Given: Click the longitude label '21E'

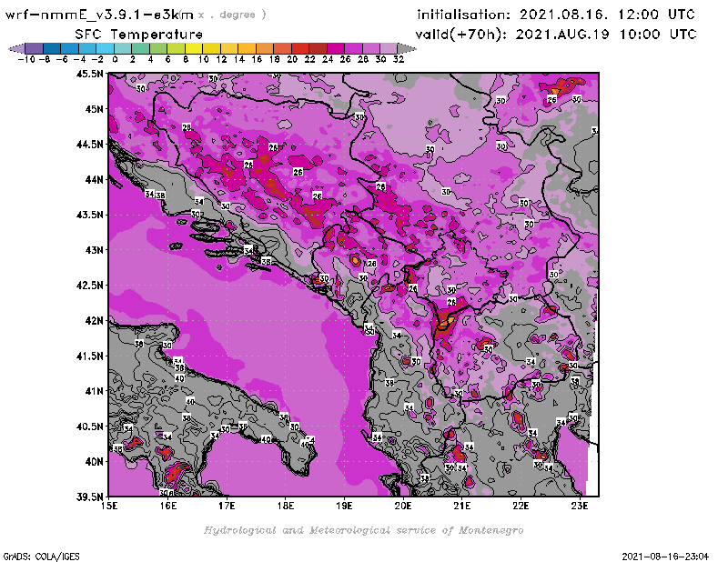Looking at the screenshot, I should [x=462, y=506].
